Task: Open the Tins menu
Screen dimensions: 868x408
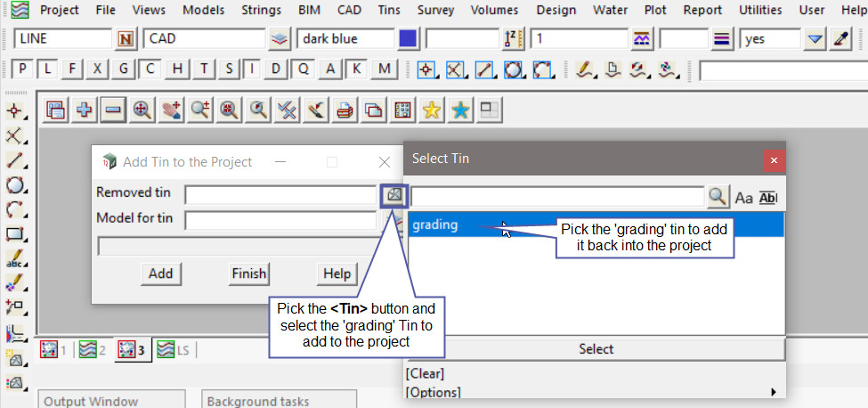Action: [x=389, y=10]
